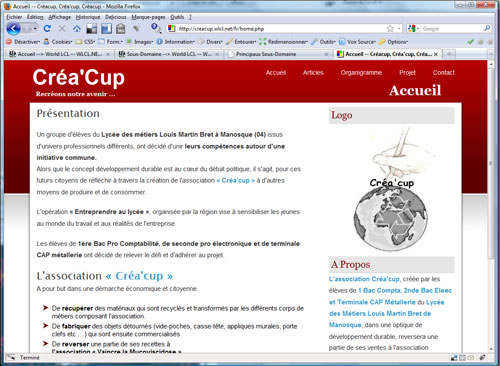This screenshot has width=500, height=366.
Task: Bookmark this page with the star icon
Action: pyautogui.click(x=390, y=29)
